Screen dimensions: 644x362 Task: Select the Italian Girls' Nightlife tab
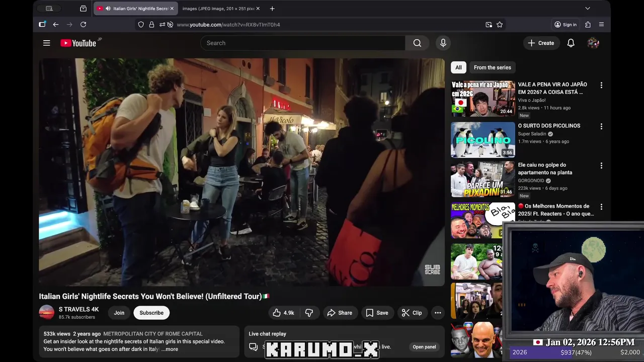click(135, 9)
